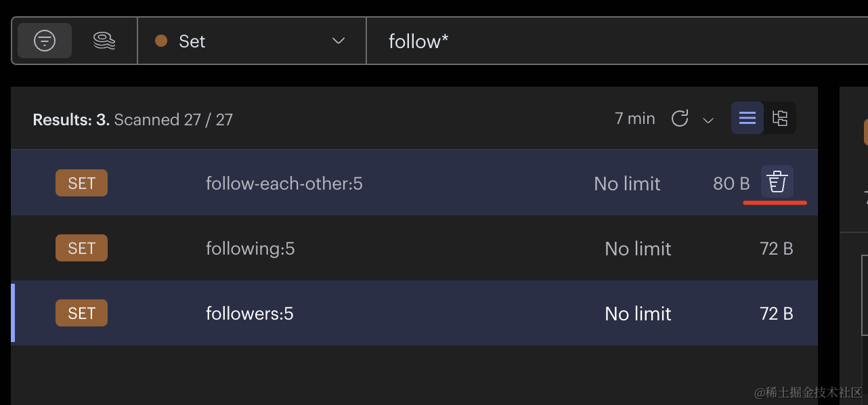Image resolution: width=868 pixels, height=405 pixels.
Task: Switch to list view icon
Action: [747, 119]
